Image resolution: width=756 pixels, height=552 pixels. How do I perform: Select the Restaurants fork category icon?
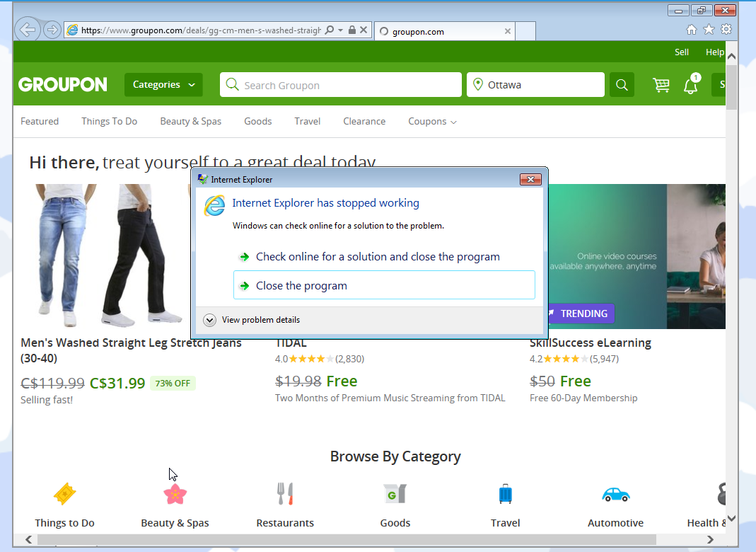(285, 493)
